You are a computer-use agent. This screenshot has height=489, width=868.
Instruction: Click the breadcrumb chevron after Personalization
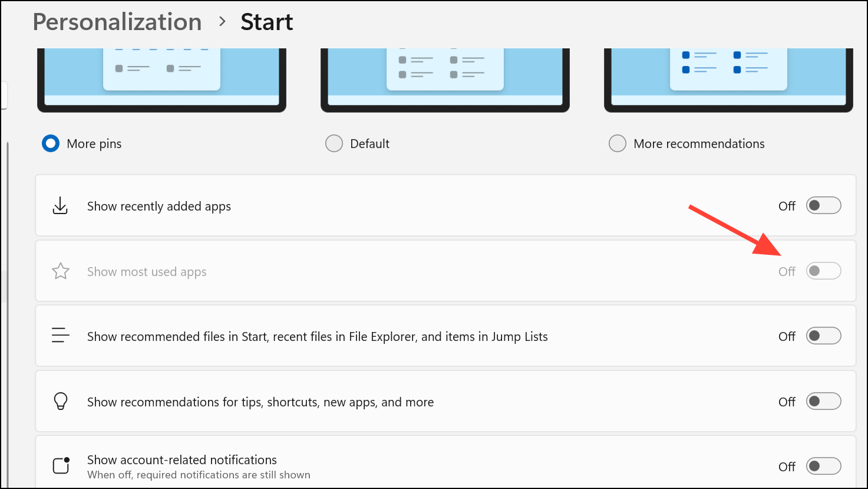[222, 22]
